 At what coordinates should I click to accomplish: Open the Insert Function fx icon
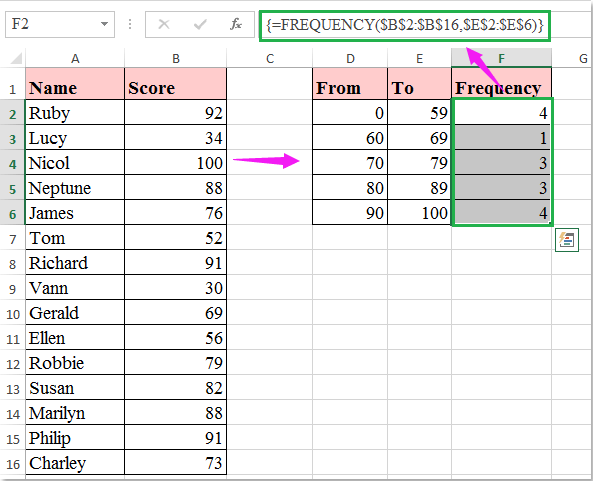236,25
